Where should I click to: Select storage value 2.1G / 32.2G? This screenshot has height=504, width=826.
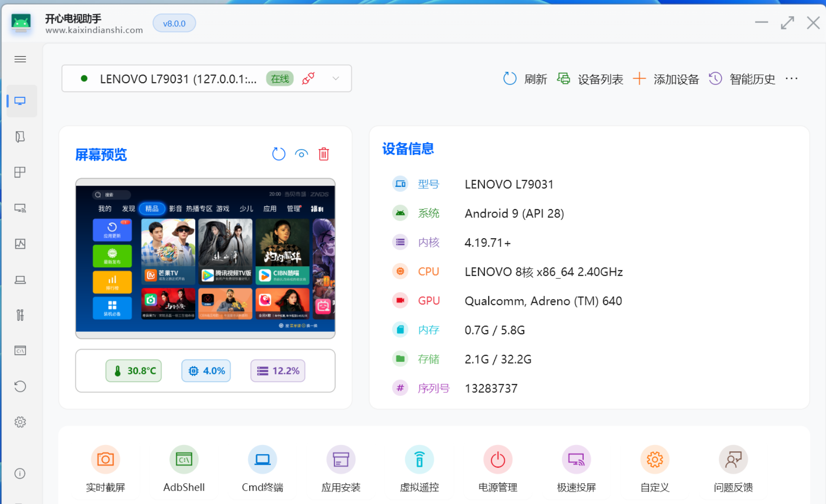point(498,359)
